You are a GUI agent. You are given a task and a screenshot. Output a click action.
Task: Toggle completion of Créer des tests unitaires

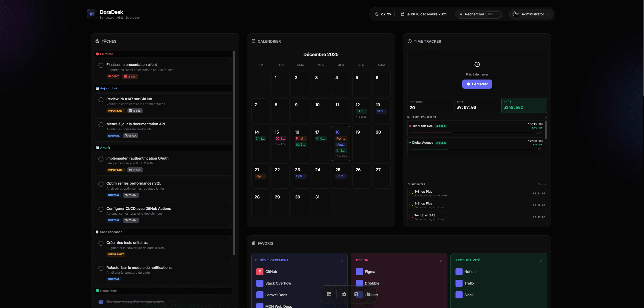click(101, 243)
